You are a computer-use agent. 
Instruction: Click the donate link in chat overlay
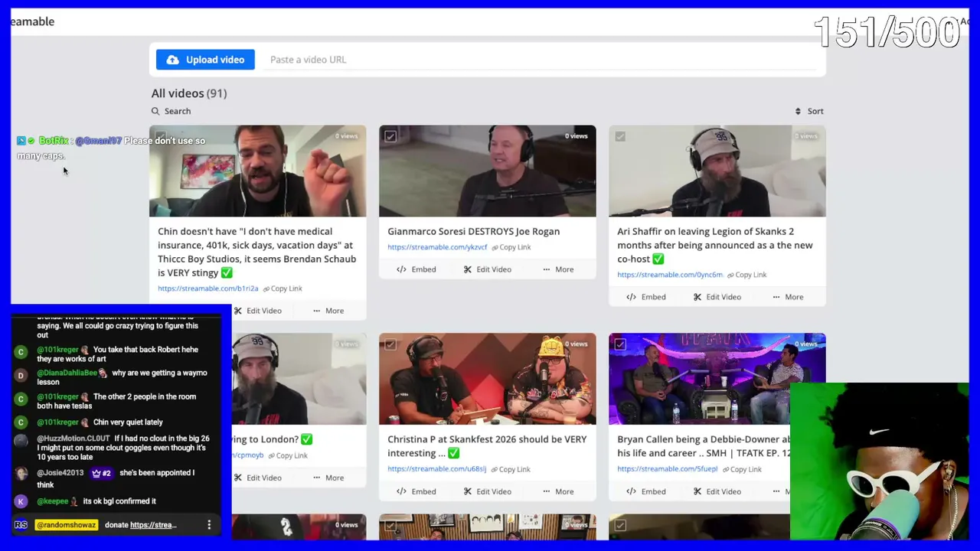click(x=153, y=525)
